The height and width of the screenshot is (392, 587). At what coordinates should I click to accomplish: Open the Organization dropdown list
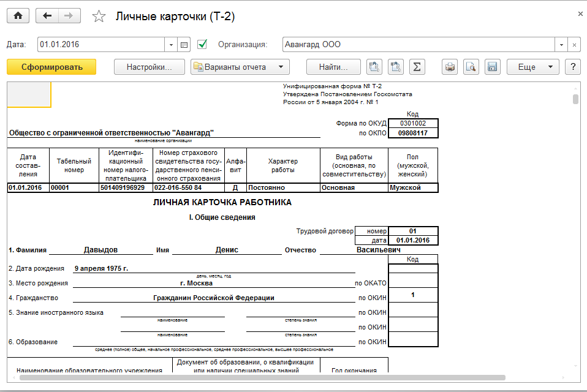(x=561, y=45)
